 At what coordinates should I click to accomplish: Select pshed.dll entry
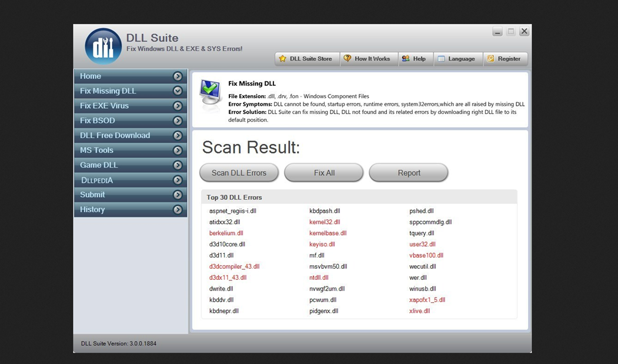click(x=422, y=211)
